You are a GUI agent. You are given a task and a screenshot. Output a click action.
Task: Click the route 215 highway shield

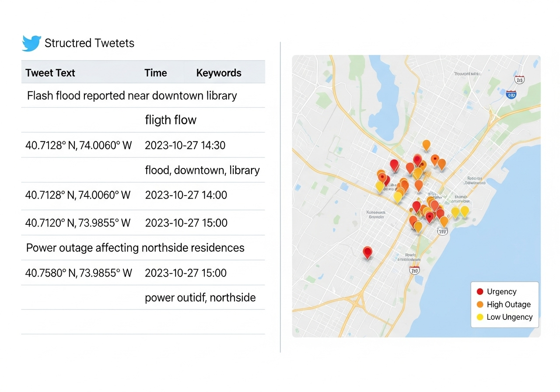520,80
